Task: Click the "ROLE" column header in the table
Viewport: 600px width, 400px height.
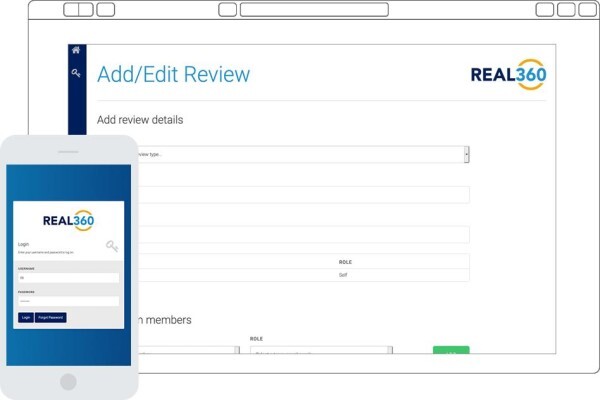Action: click(x=345, y=262)
